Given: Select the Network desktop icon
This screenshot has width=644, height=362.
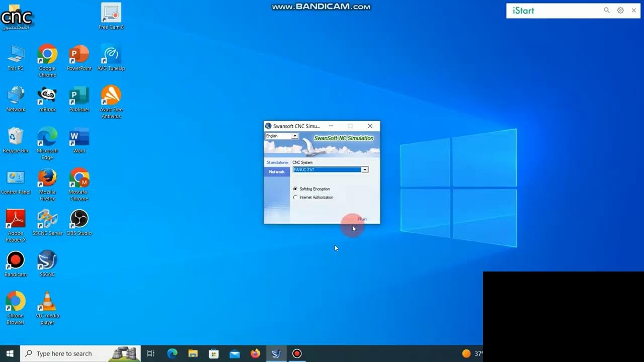Looking at the screenshot, I should coord(16,99).
